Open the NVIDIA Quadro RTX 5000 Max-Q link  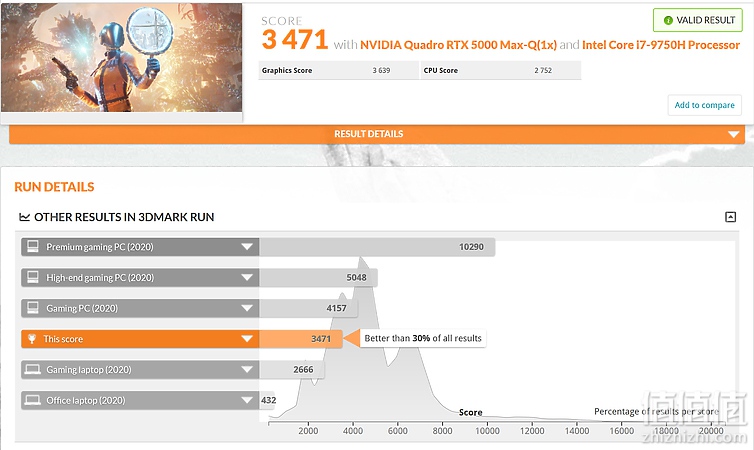point(458,45)
